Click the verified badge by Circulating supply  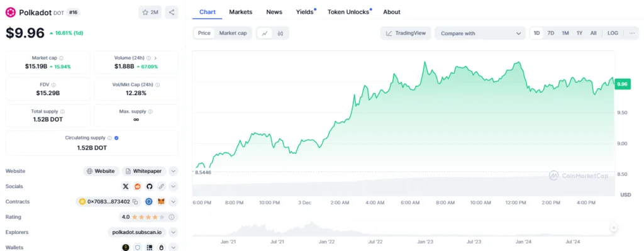pyautogui.click(x=116, y=138)
